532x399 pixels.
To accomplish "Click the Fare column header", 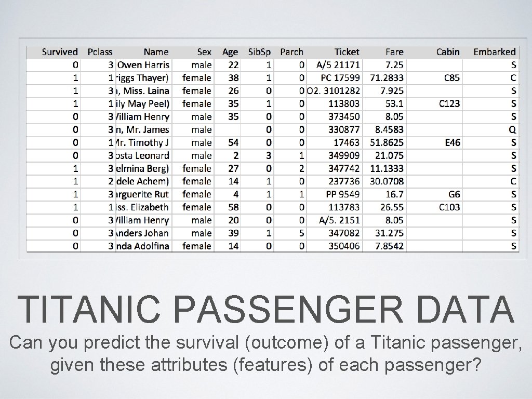I will 394,52.
